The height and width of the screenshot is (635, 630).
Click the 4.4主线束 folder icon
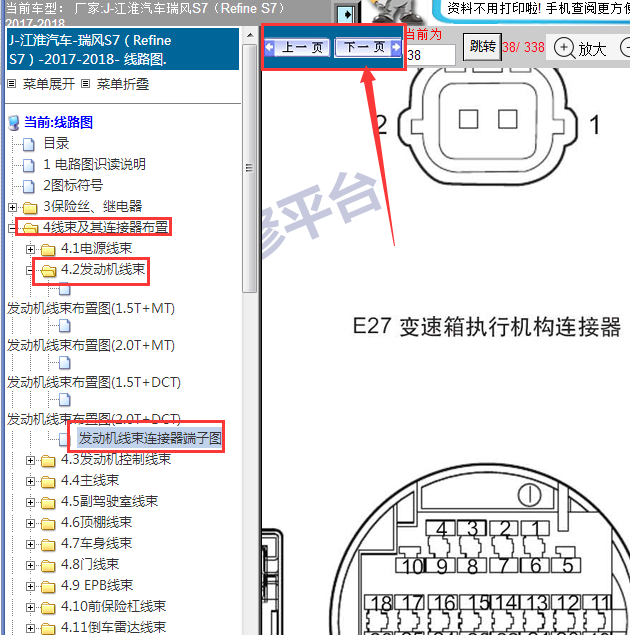(x=48, y=482)
